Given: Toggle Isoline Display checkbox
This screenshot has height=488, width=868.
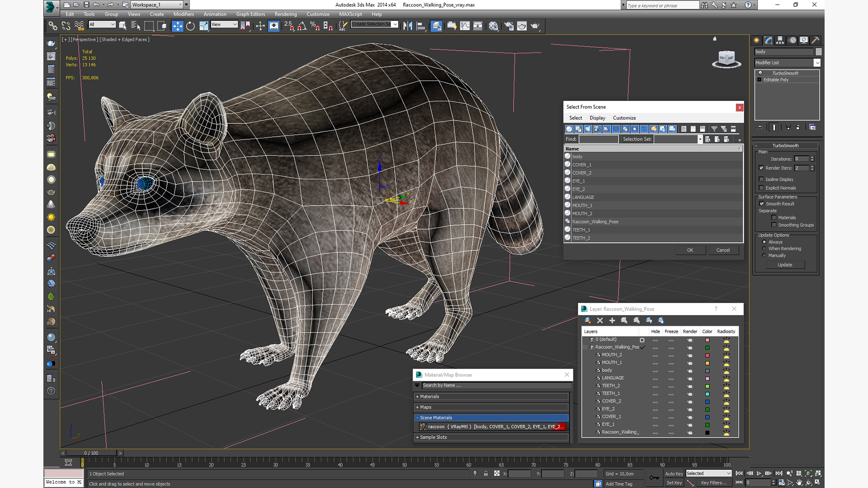Looking at the screenshot, I should [762, 179].
